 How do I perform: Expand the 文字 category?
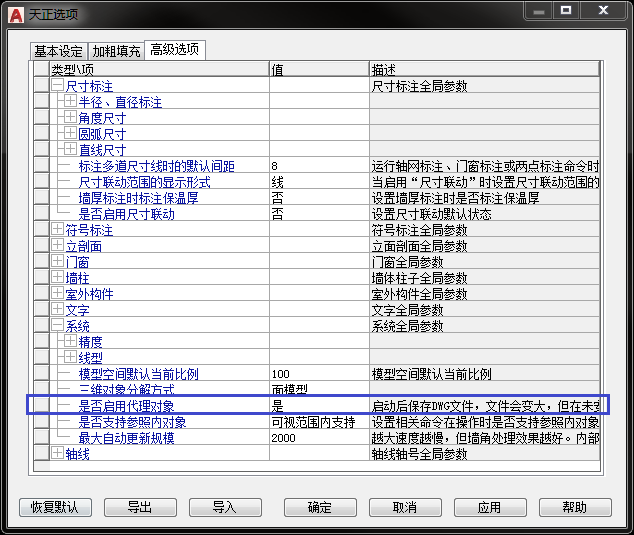click(x=57, y=310)
